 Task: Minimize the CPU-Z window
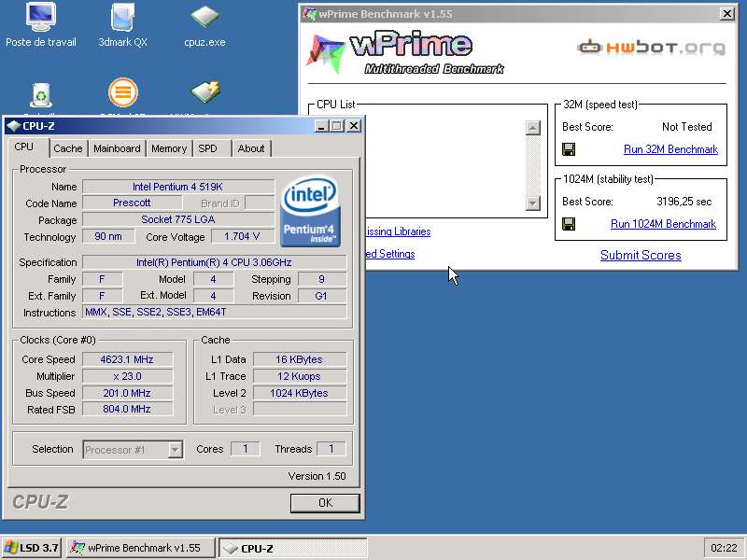(x=321, y=126)
